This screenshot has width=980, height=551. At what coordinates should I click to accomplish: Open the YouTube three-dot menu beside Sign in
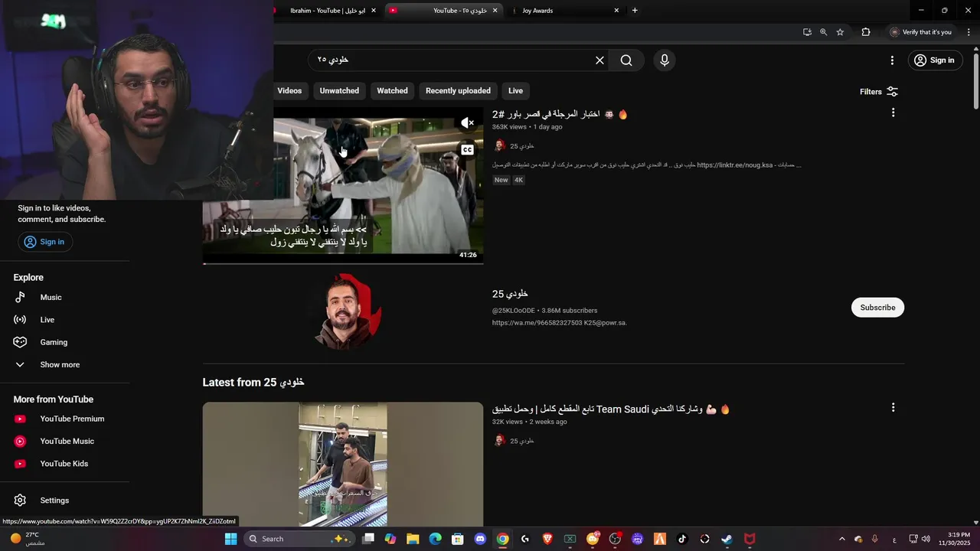point(892,60)
